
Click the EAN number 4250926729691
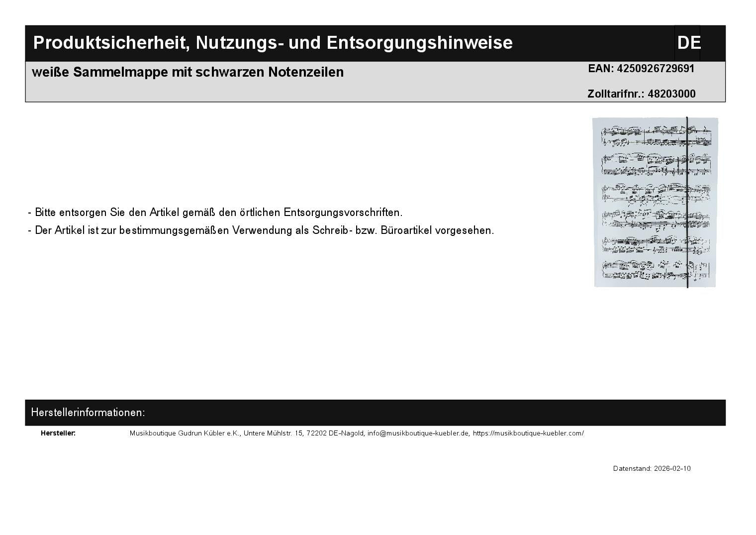(x=655, y=69)
